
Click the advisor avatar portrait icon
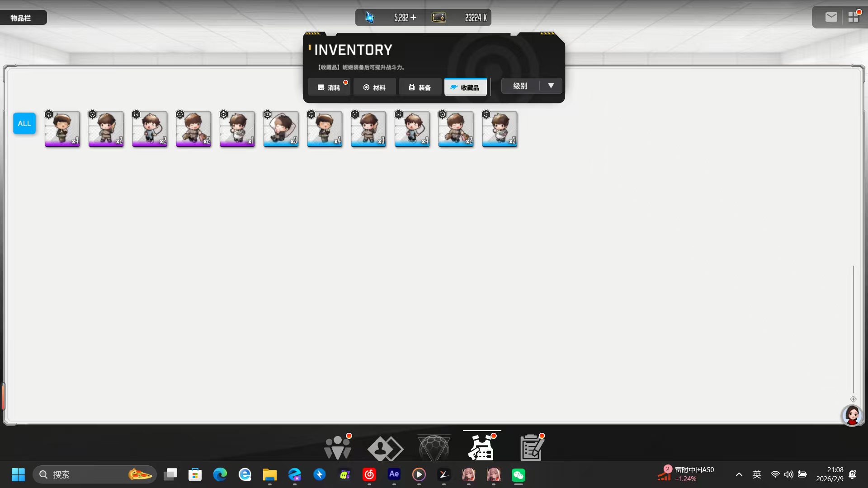852,415
